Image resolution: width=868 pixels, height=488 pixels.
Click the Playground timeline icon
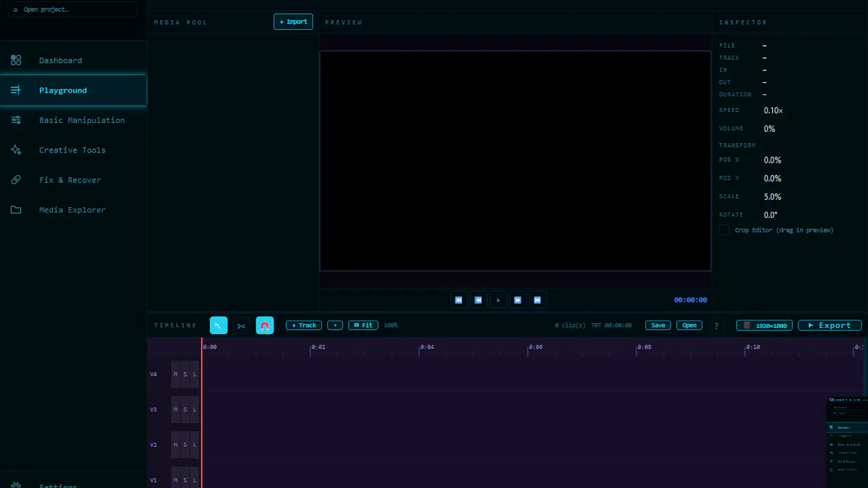[x=16, y=90]
